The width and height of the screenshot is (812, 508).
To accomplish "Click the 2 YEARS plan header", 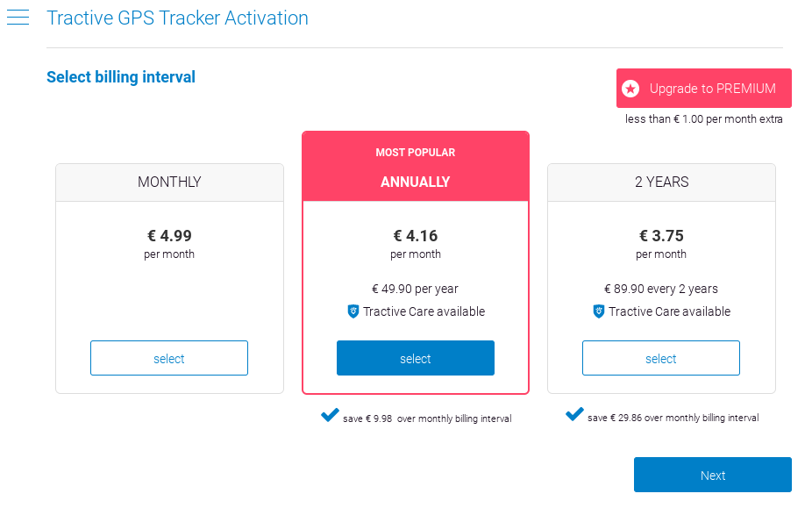I will point(661,182).
